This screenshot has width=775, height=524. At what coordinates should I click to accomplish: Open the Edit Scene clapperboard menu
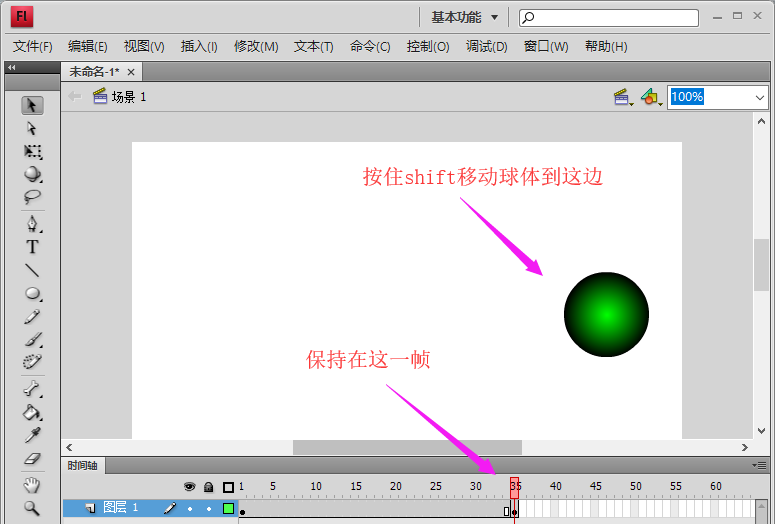[623, 97]
